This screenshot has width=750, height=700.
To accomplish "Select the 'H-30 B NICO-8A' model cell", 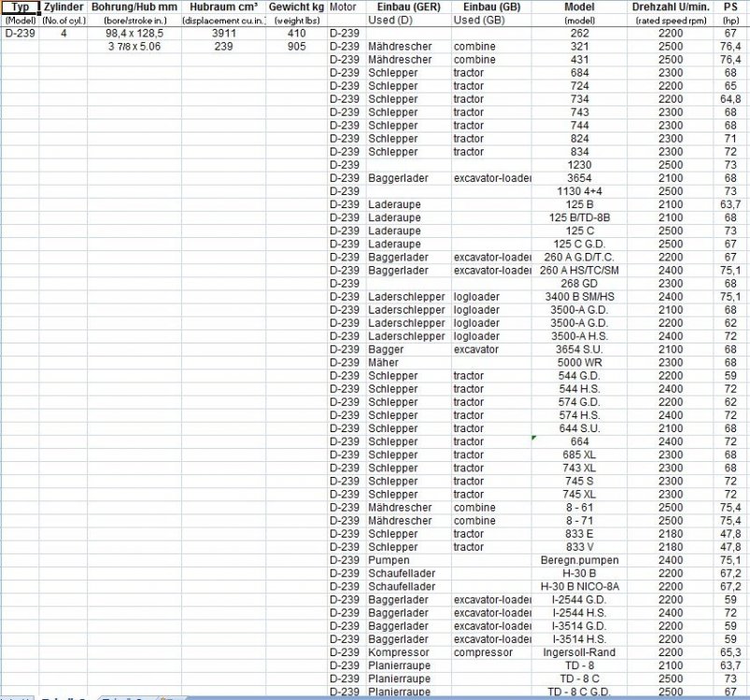I will tap(579, 586).
